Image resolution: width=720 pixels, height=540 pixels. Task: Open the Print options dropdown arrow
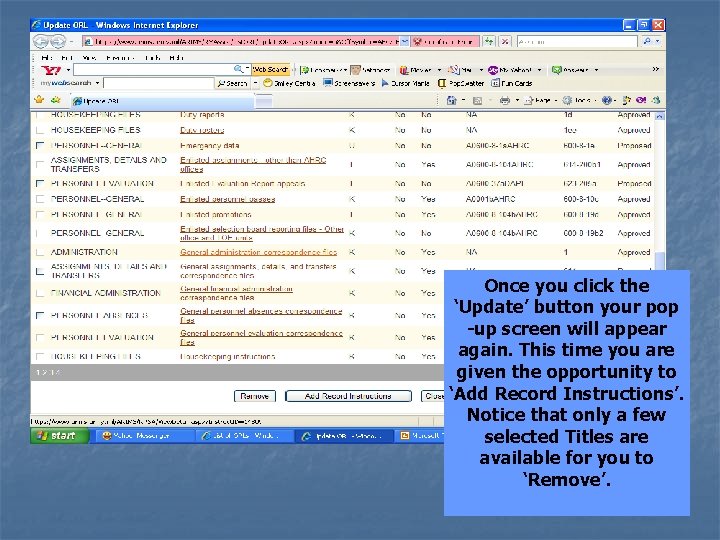(517, 100)
